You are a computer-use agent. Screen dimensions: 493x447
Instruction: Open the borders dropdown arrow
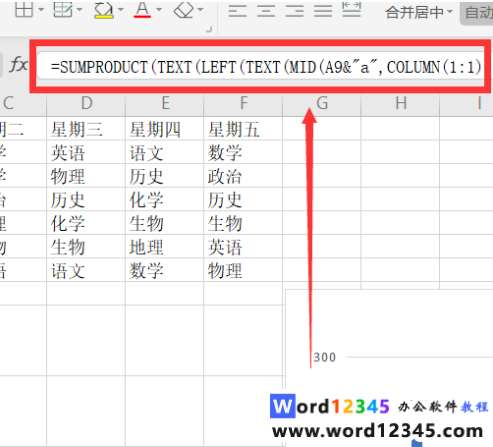coord(41,10)
